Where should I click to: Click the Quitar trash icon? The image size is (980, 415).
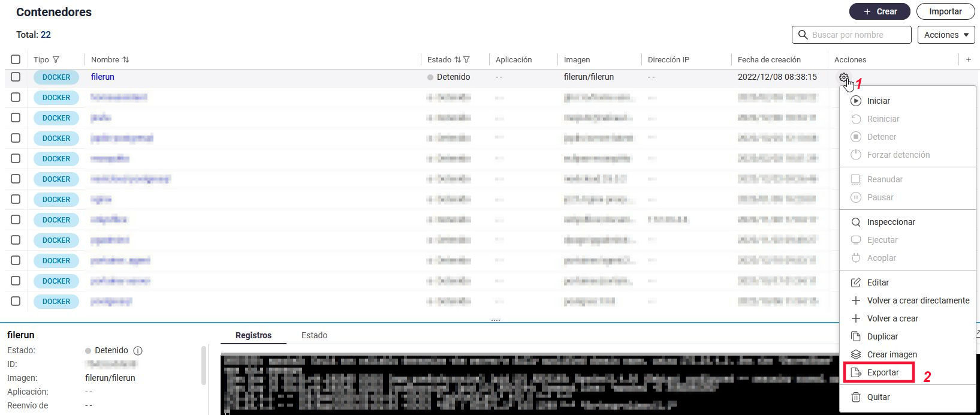click(x=856, y=397)
